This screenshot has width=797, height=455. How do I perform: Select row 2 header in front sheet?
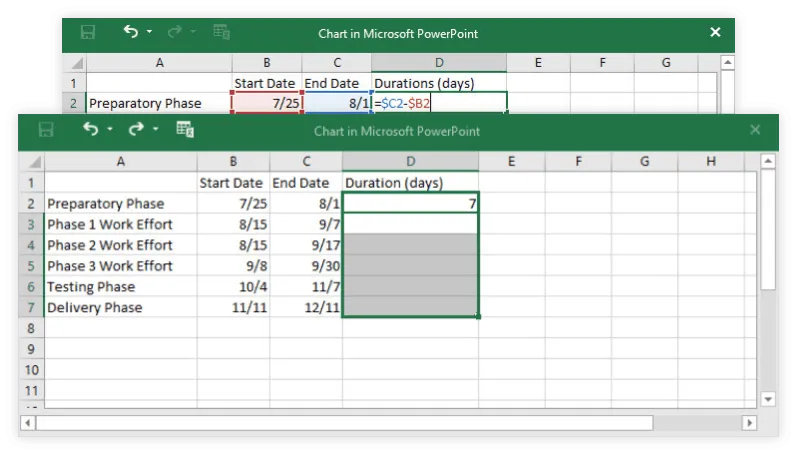(31, 204)
